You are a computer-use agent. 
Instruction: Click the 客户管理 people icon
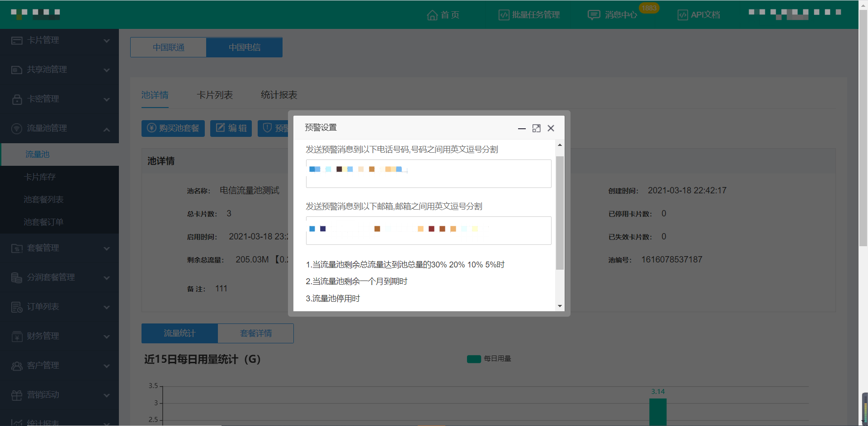click(17, 366)
